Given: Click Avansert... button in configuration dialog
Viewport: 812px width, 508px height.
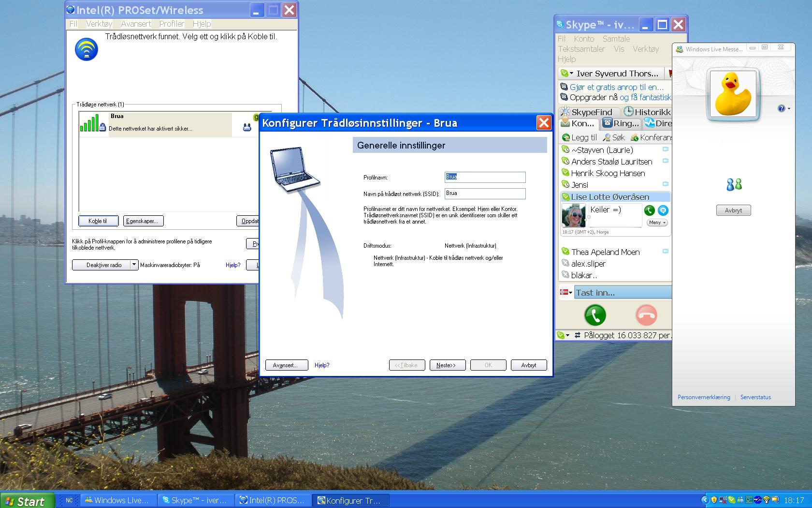Looking at the screenshot, I should (x=287, y=365).
